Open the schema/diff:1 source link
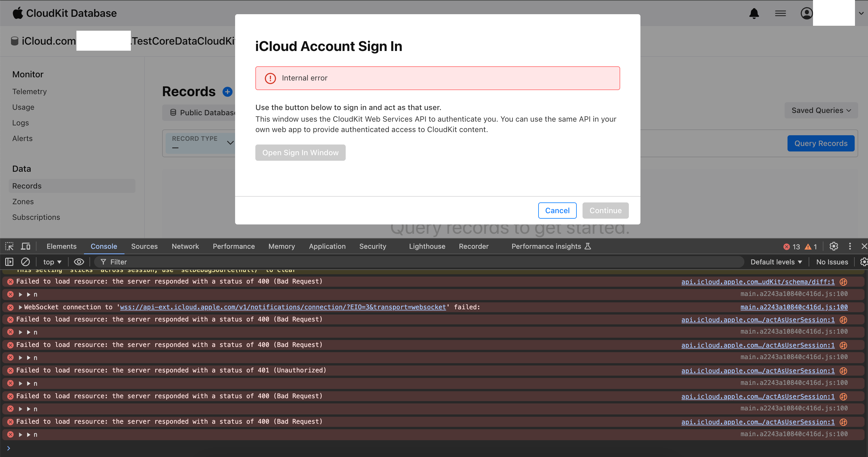Image resolution: width=868 pixels, height=457 pixels. [758, 282]
